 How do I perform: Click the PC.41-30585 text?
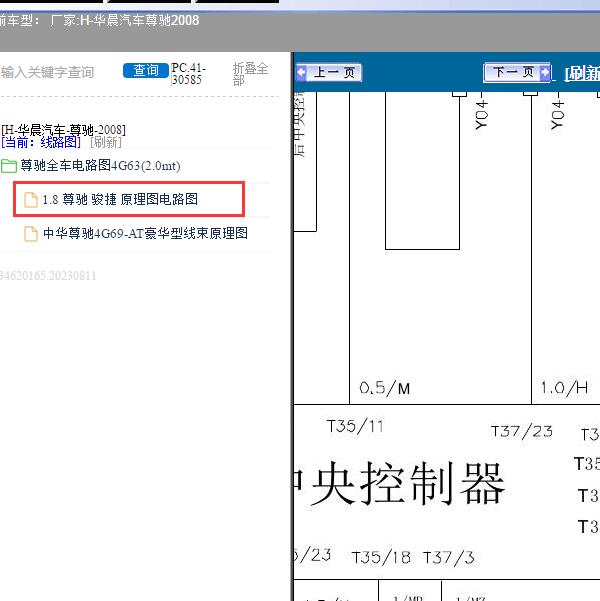[189, 74]
